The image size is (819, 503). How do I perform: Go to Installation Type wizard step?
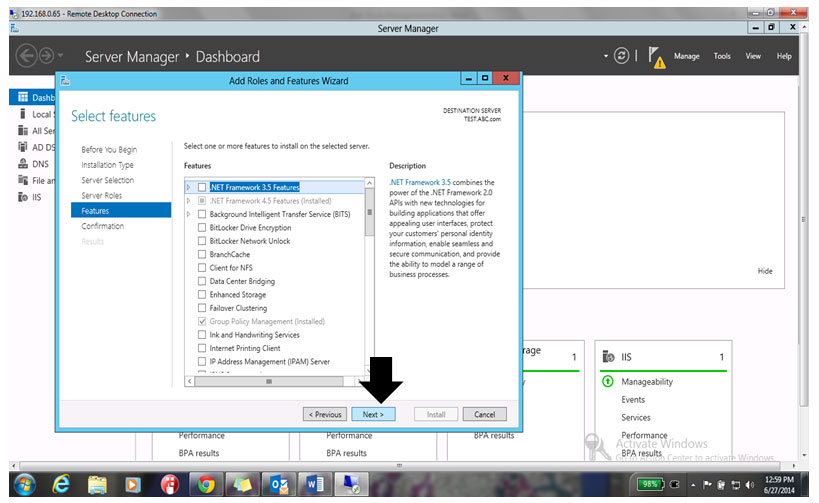[107, 165]
